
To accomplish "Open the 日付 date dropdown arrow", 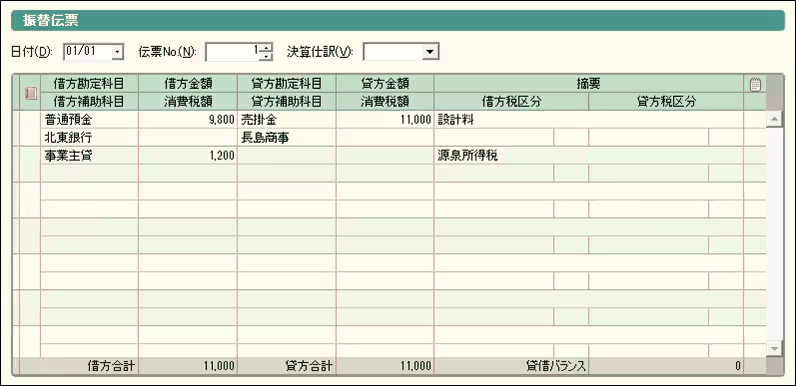I will click(118, 52).
